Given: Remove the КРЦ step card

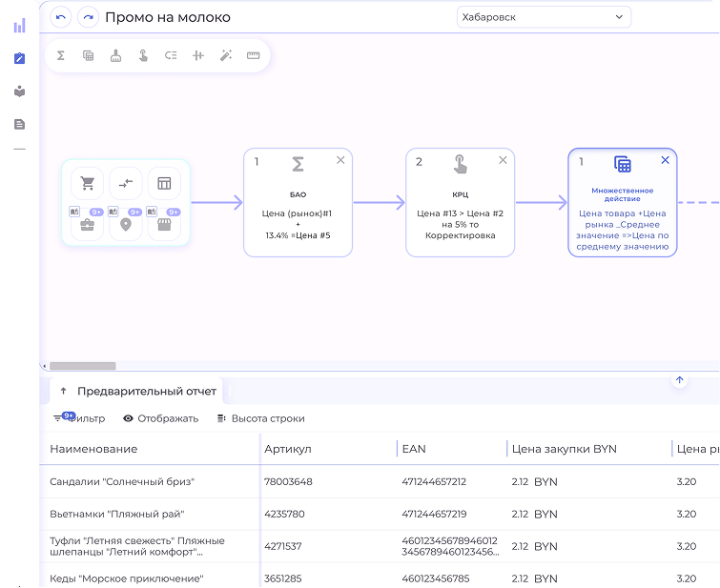Looking at the screenshot, I should coord(503,161).
